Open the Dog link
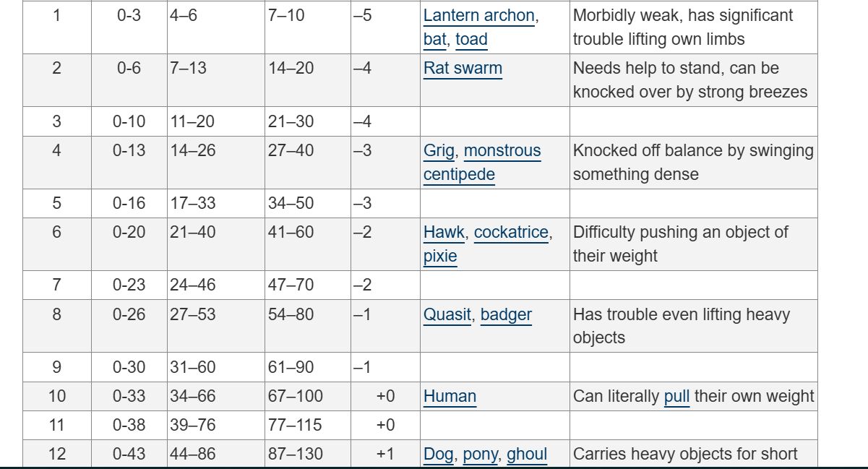 click(x=438, y=455)
